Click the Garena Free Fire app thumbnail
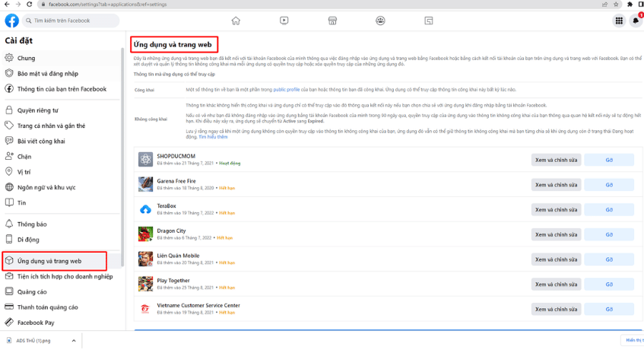The height and width of the screenshot is (350, 644). pos(145,184)
